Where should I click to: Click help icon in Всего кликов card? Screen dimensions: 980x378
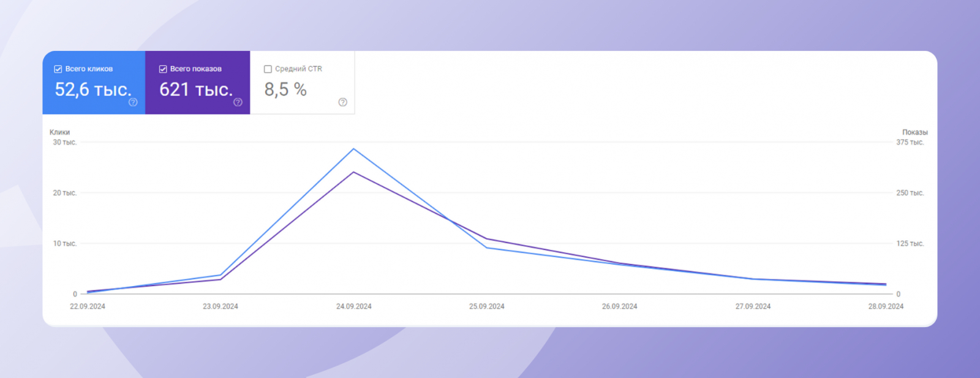click(133, 102)
